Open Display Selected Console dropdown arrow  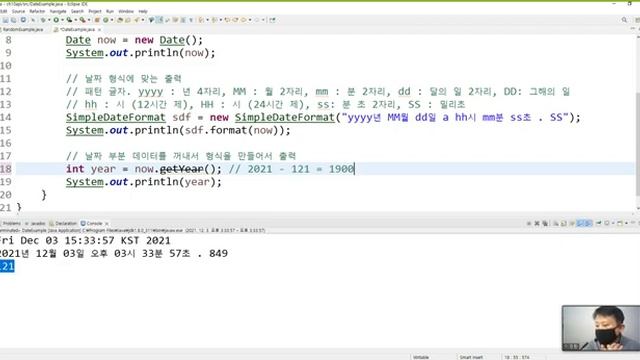click(613, 223)
